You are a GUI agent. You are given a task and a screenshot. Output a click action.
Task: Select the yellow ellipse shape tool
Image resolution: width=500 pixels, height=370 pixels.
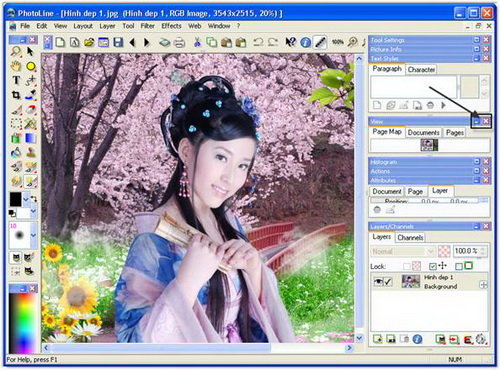(31, 66)
